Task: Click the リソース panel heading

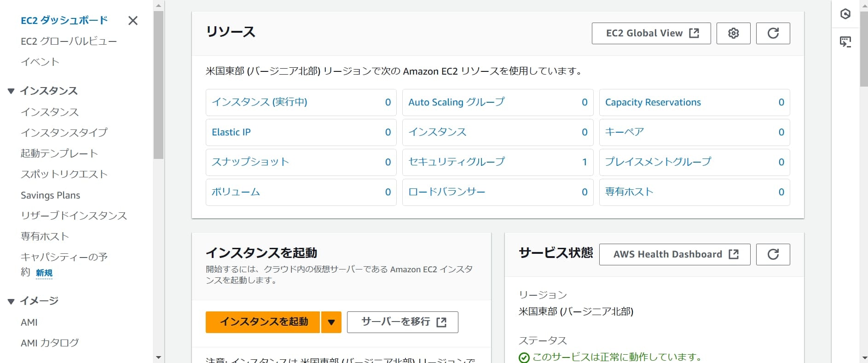Action: [x=231, y=32]
